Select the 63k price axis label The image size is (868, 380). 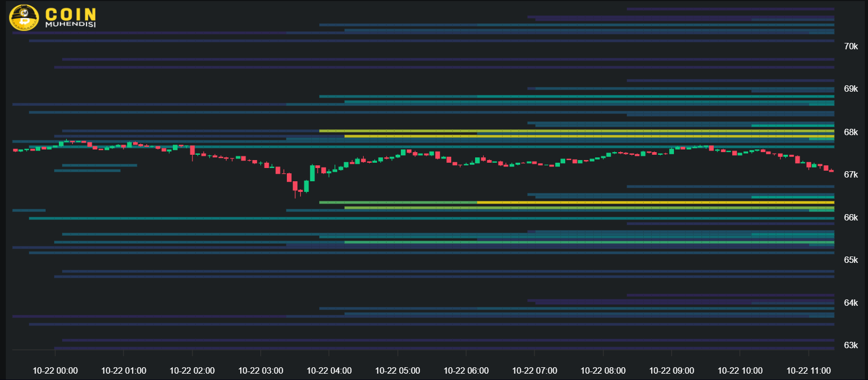pyautogui.click(x=851, y=345)
